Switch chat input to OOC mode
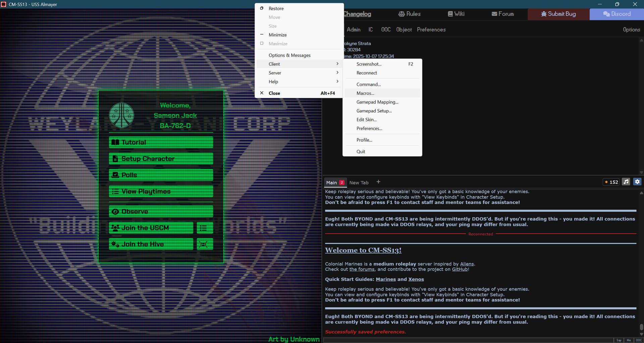Image resolution: width=644 pixels, height=343 pixels. coord(639,340)
